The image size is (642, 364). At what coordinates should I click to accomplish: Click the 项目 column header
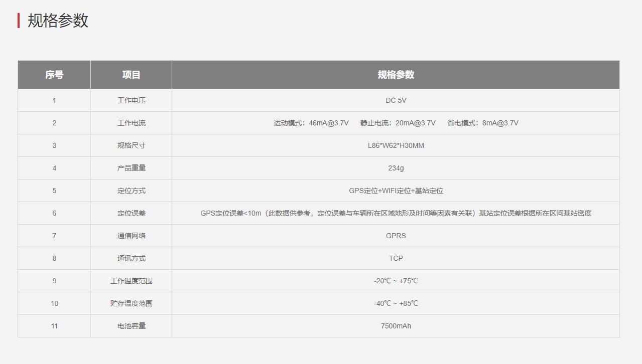(x=131, y=75)
